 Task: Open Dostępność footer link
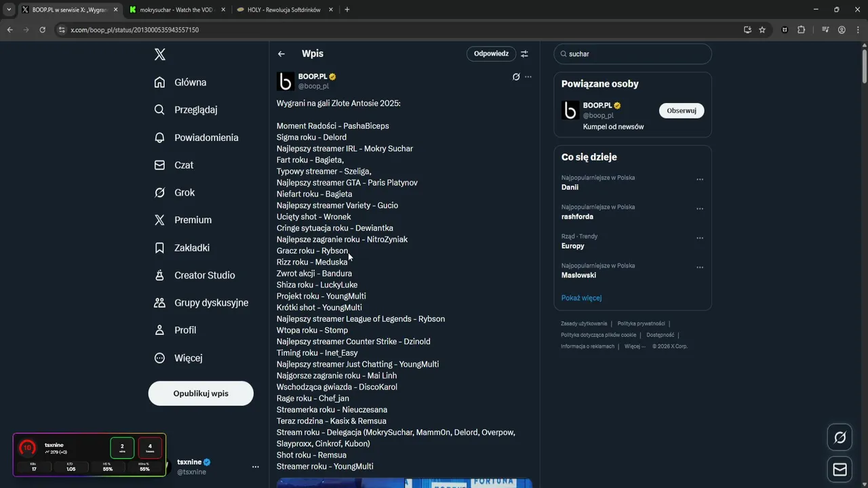(x=660, y=335)
